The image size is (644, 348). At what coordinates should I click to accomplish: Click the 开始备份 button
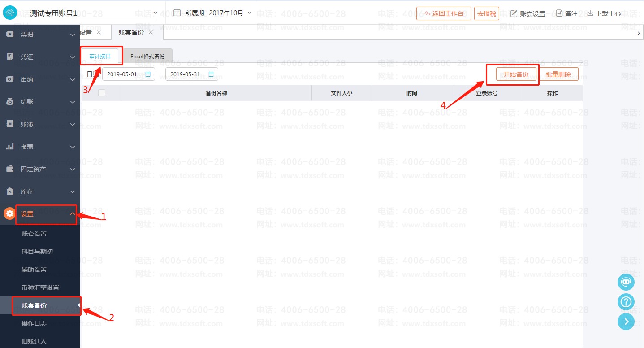coord(516,74)
